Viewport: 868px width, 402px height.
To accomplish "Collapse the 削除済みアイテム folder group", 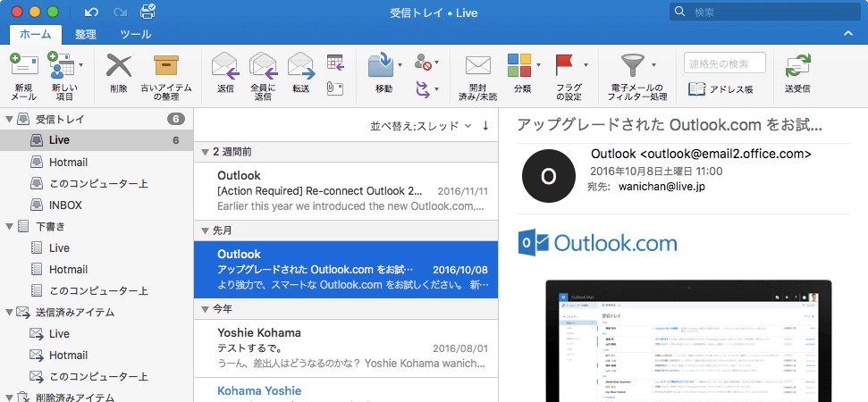I will point(8,398).
